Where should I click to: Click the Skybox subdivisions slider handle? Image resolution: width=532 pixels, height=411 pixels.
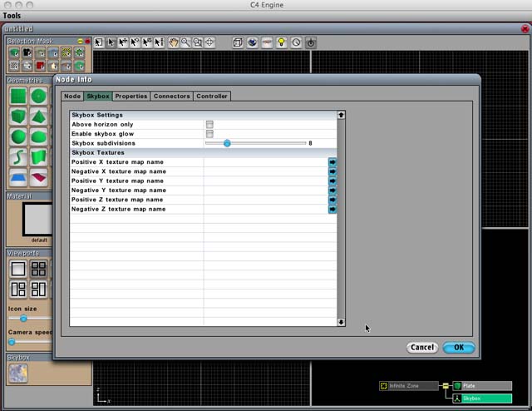227,143
